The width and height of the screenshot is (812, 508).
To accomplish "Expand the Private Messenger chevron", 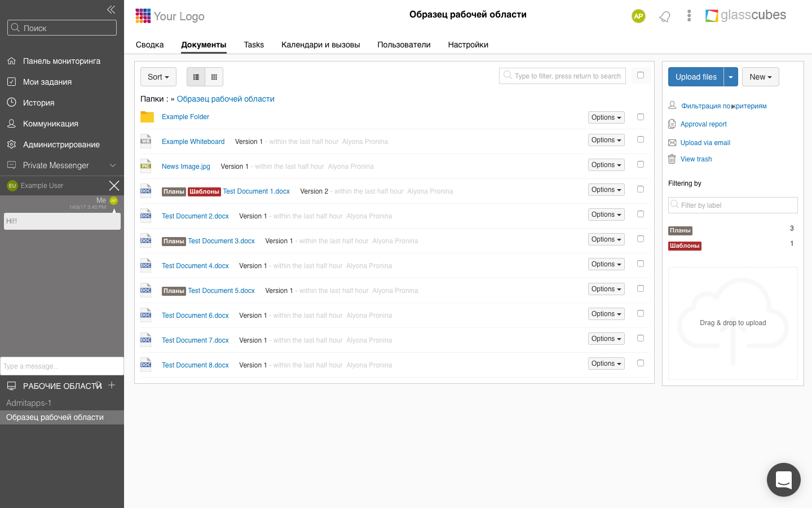I will (113, 165).
